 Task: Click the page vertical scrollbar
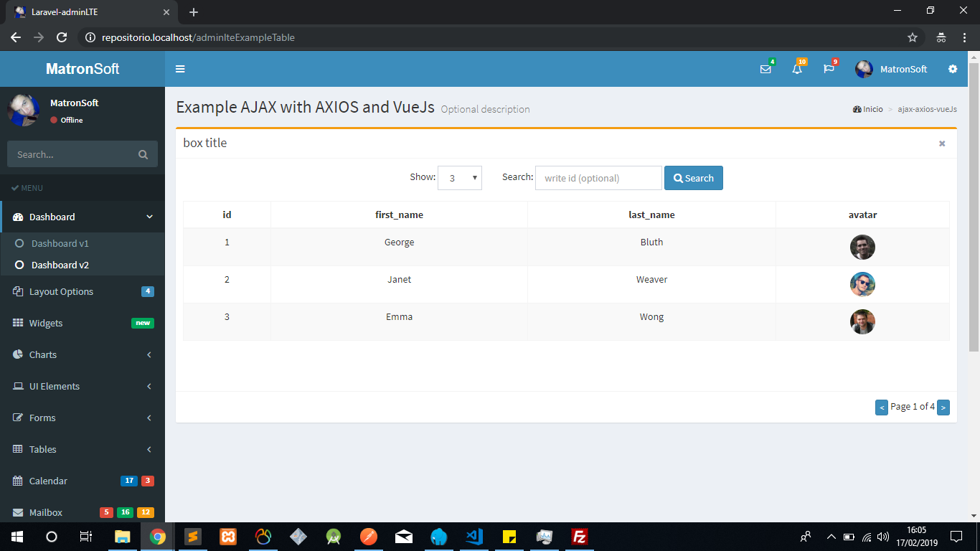point(974,207)
